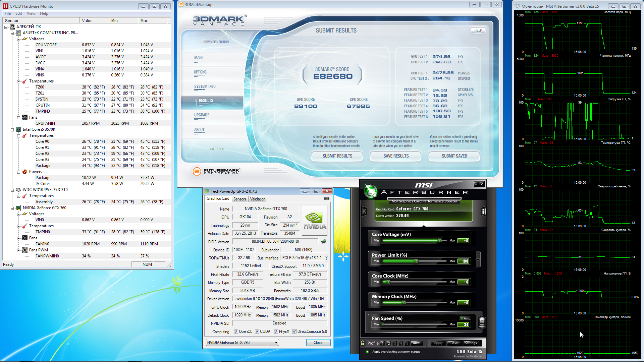Image resolution: width=644 pixels, height=362 pixels.
Task: Adjust the Memory Clock slider handle
Action: 404,303
